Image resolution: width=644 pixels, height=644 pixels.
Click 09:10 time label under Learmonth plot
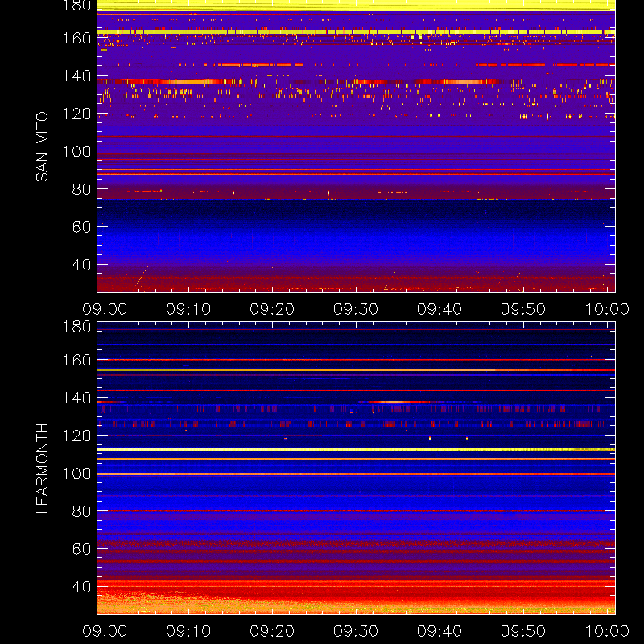188,631
